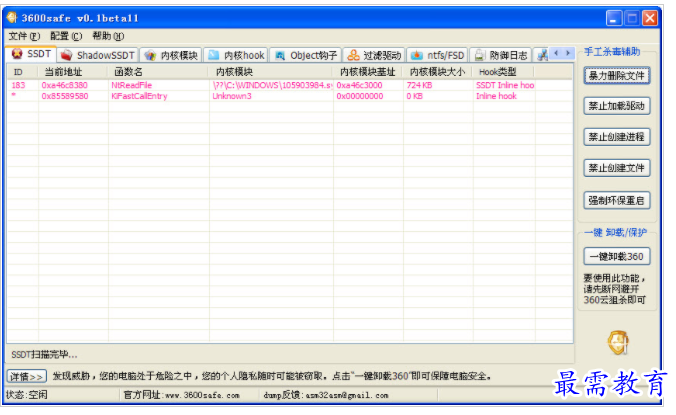Click the ShadowSSDT tab icon
The height and width of the screenshot is (415, 676).
tap(66, 55)
